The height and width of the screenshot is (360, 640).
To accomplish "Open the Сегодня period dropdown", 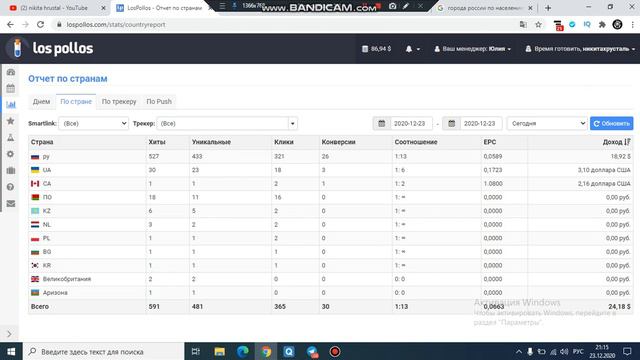I will click(x=547, y=123).
